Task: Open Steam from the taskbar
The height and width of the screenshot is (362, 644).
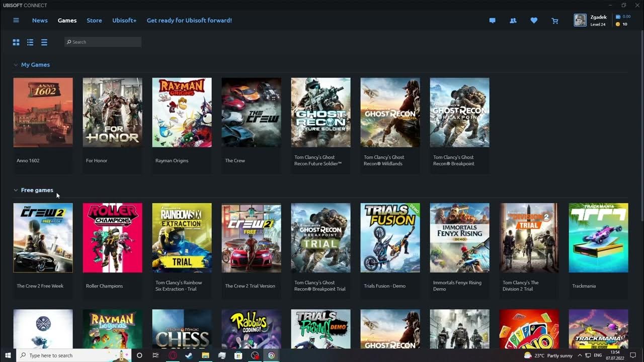Action: (x=189, y=355)
